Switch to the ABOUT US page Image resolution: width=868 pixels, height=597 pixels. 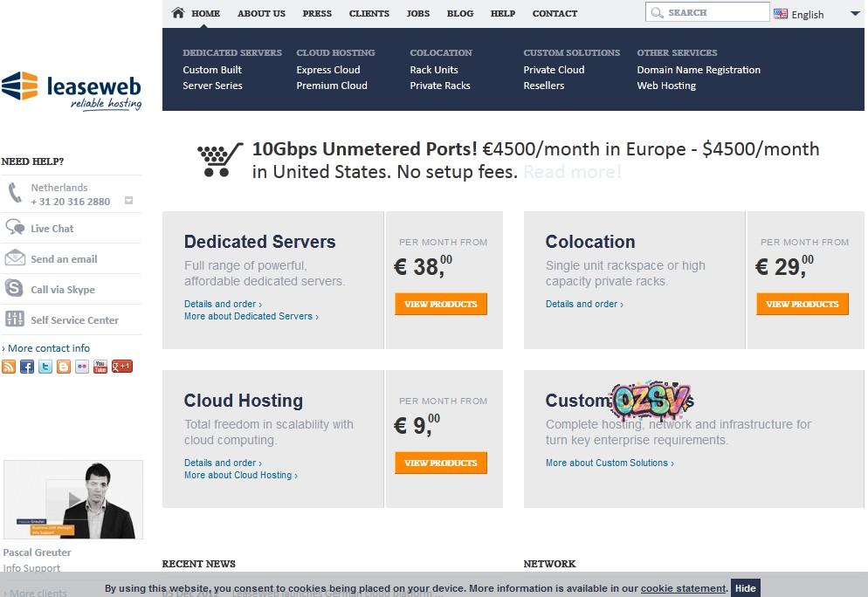pos(261,13)
